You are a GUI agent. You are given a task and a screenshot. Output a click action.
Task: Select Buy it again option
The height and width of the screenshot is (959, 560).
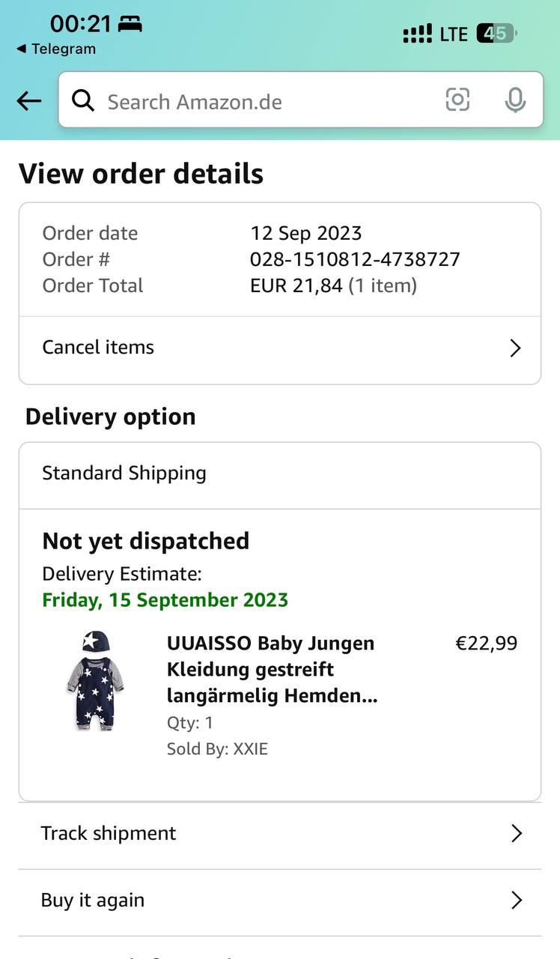coord(93,900)
